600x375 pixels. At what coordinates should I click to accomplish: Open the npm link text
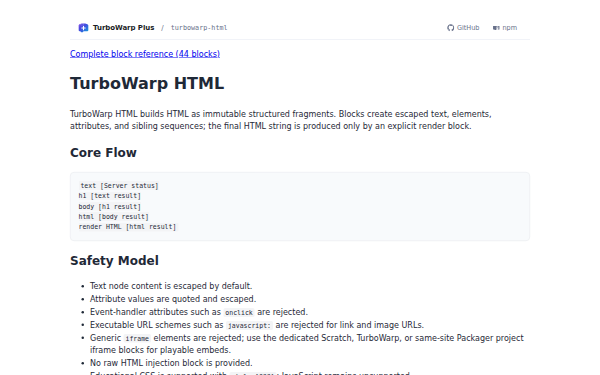tap(510, 28)
